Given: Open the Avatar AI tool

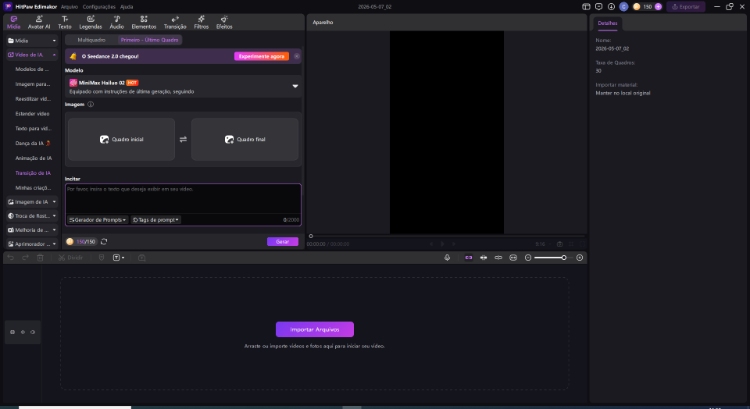Looking at the screenshot, I should pyautogui.click(x=39, y=22).
